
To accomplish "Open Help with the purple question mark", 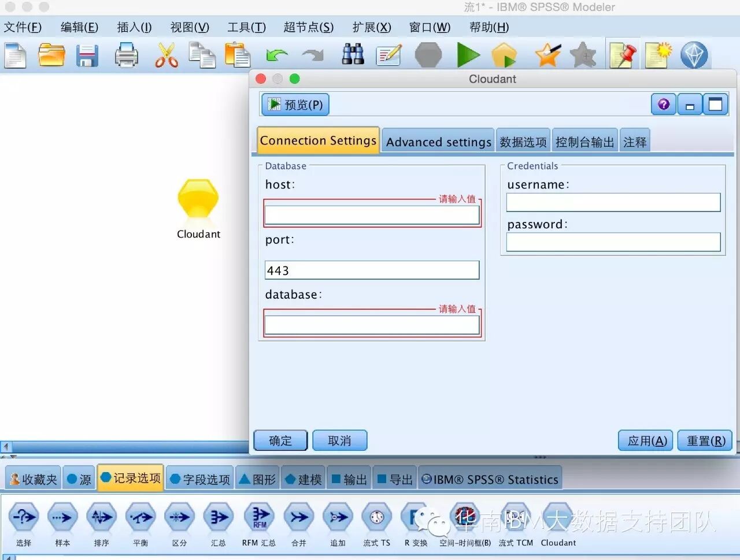I will click(x=664, y=104).
